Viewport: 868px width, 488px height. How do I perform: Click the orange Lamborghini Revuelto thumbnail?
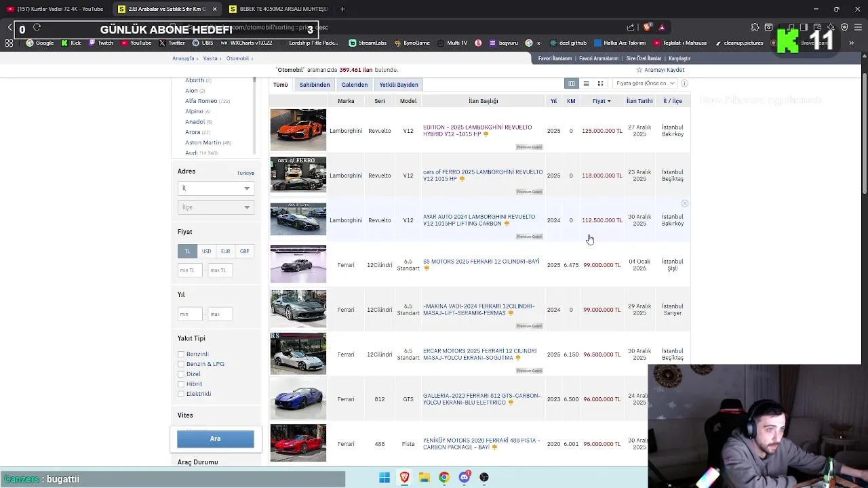(298, 130)
